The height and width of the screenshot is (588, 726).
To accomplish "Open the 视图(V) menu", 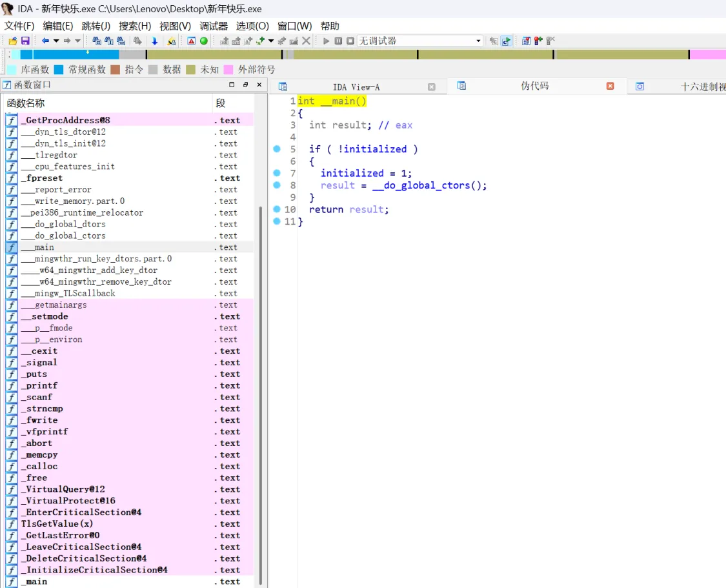I will (175, 26).
